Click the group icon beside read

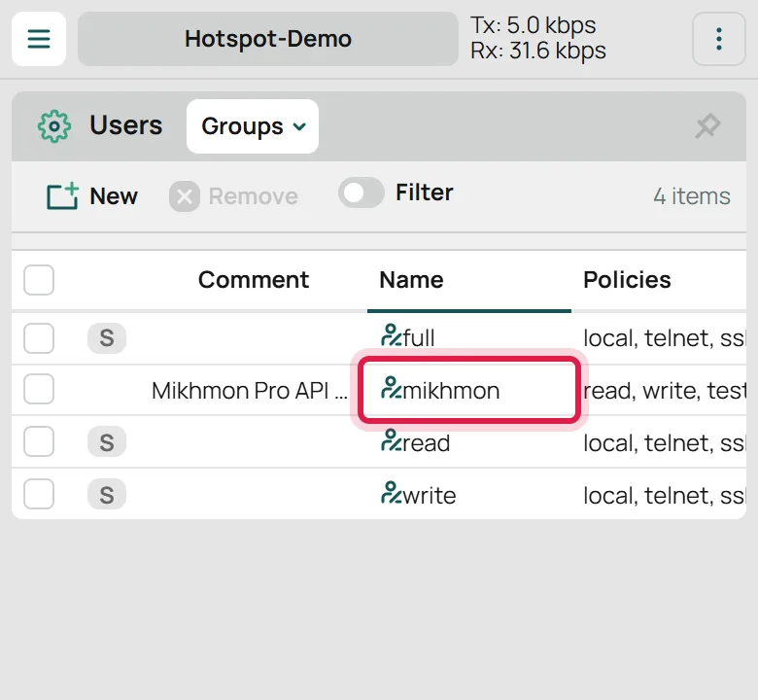(391, 440)
